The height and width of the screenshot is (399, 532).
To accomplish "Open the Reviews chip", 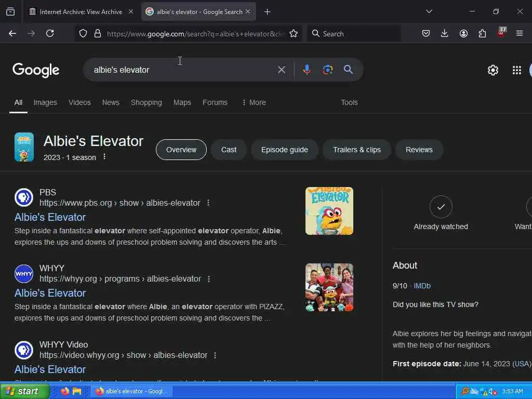I will point(419,150).
